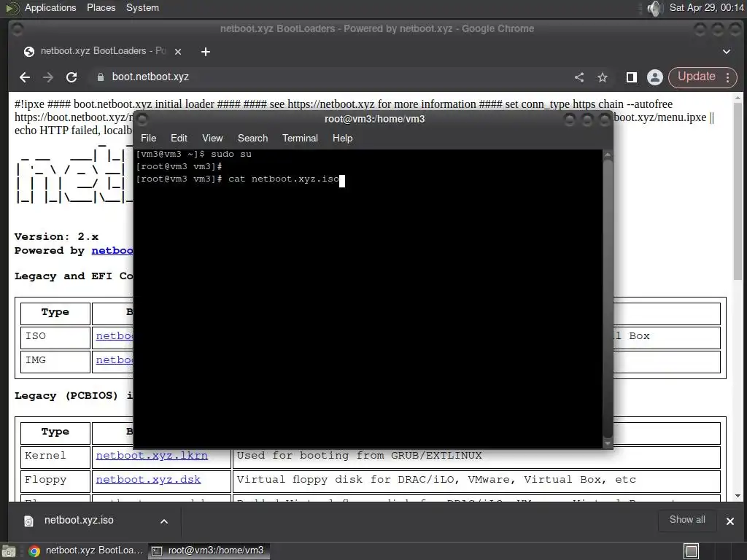Click the IMG row netboot link

coord(115,360)
